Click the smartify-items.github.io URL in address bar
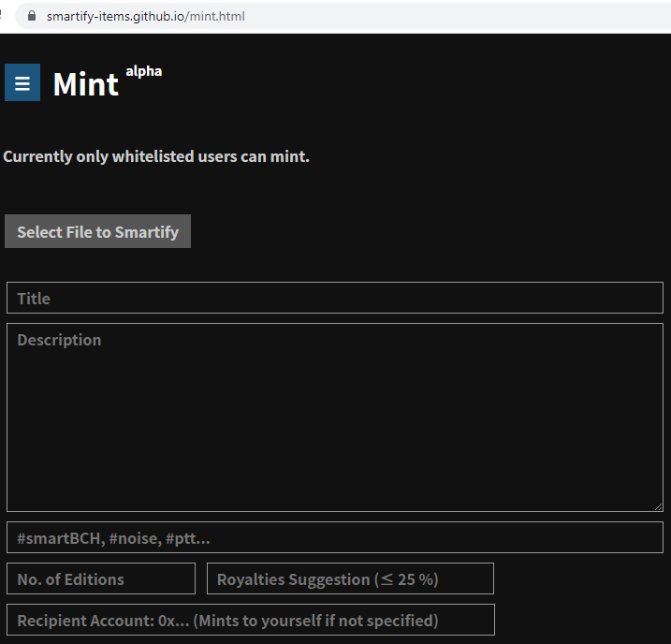Viewport: 671px width, 644px height. pos(145,16)
